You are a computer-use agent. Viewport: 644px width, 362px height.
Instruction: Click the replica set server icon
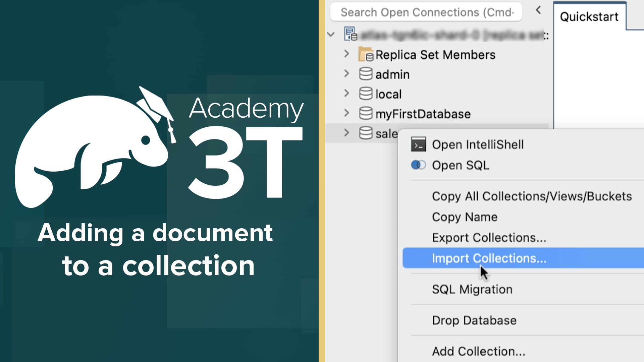(351, 34)
